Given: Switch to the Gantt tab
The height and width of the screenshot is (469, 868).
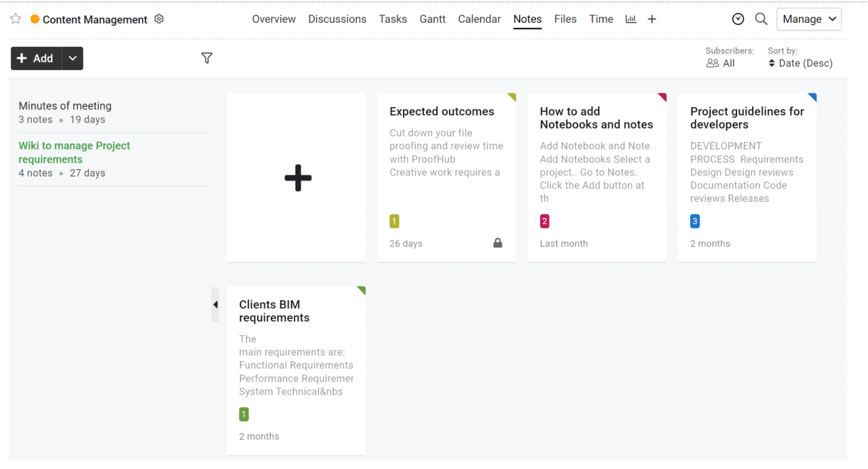Looking at the screenshot, I should coord(432,19).
